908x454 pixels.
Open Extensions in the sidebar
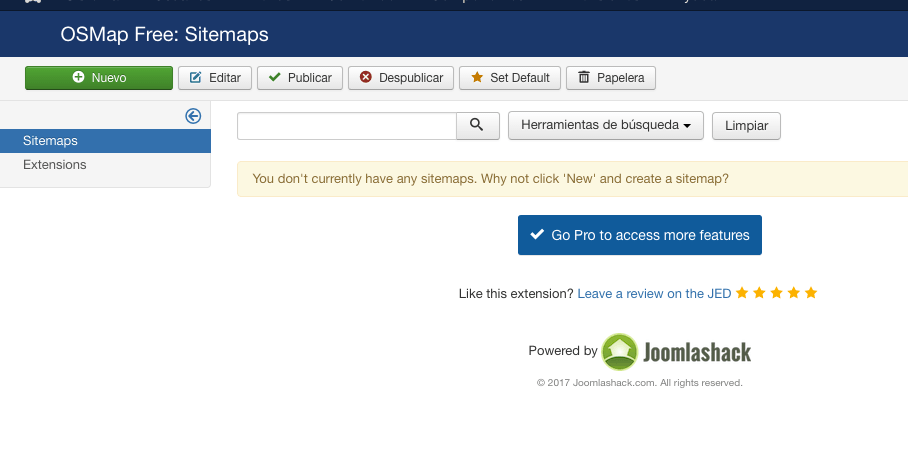tap(105, 164)
